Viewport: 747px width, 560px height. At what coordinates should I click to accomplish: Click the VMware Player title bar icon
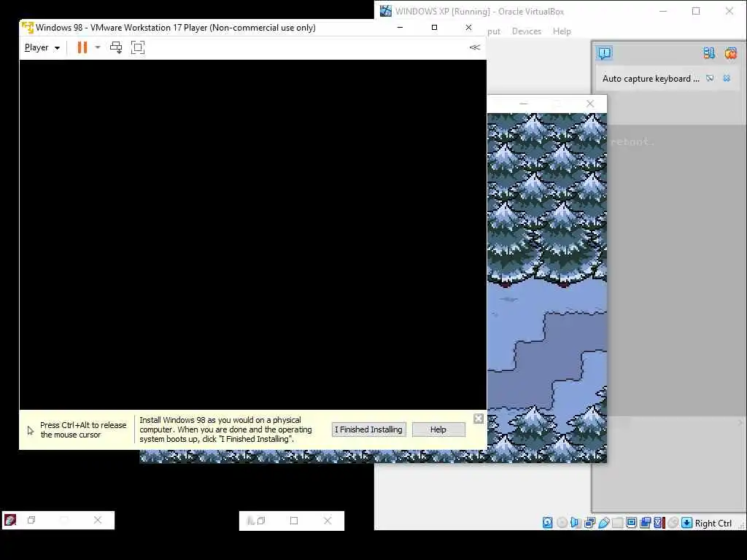[x=28, y=27]
